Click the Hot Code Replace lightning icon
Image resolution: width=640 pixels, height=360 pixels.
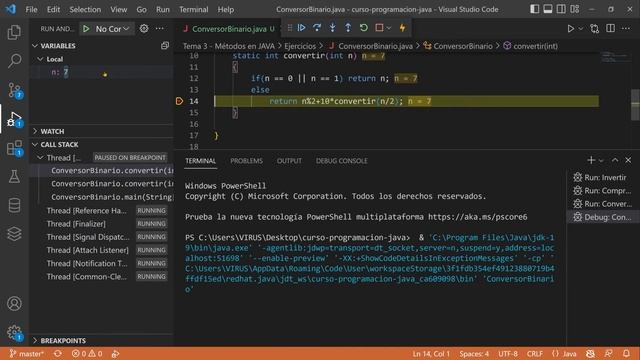click(x=403, y=28)
